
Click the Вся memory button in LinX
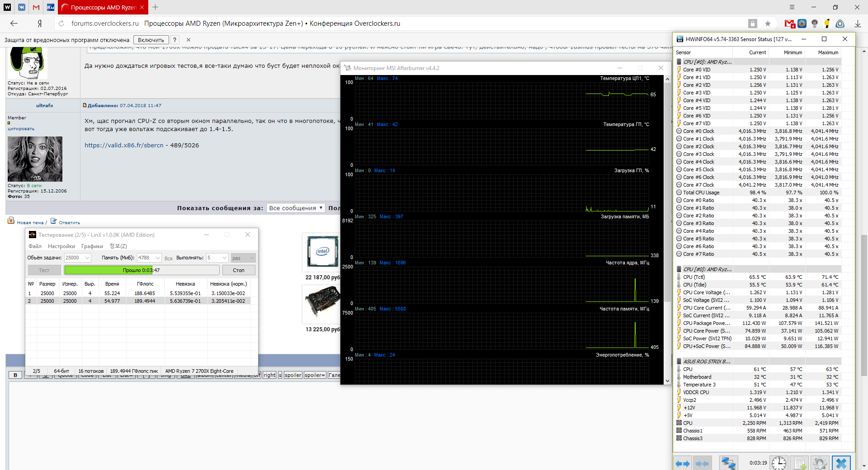click(168, 258)
